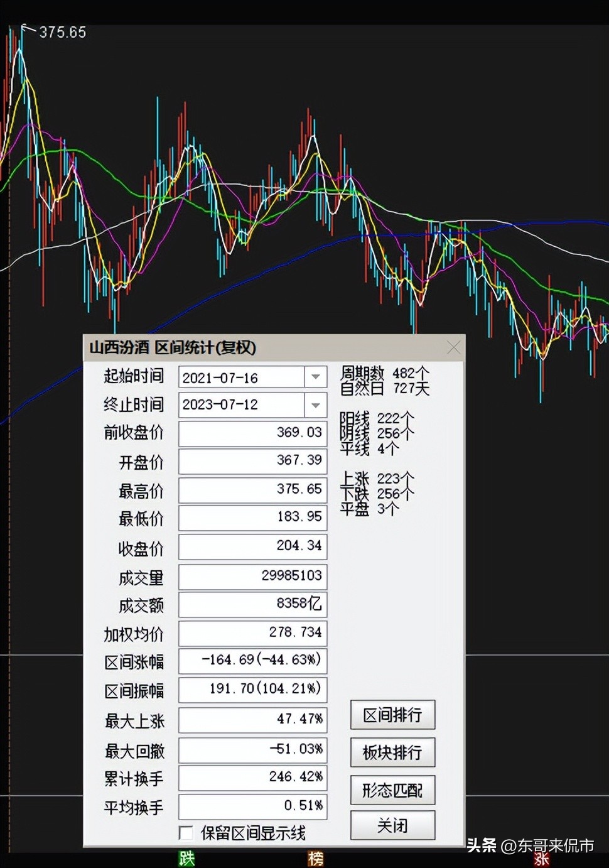
Task: Open 板块排行 sector ranking
Action: [392, 752]
